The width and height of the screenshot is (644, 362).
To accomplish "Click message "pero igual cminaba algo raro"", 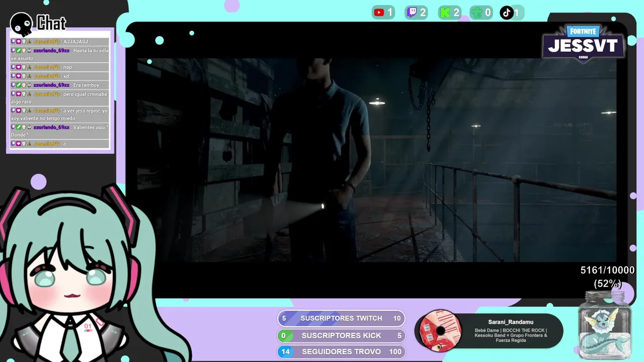I will [60, 98].
